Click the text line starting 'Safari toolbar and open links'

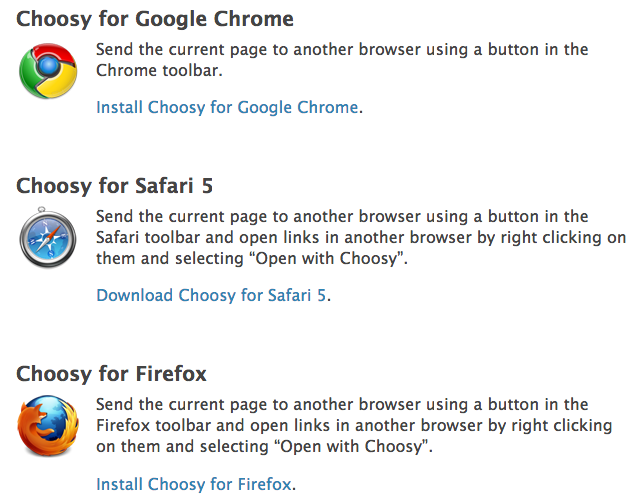(361, 238)
